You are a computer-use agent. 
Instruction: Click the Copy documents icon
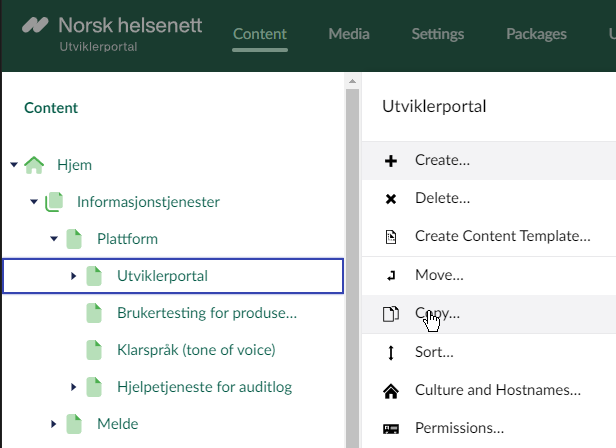coord(391,314)
